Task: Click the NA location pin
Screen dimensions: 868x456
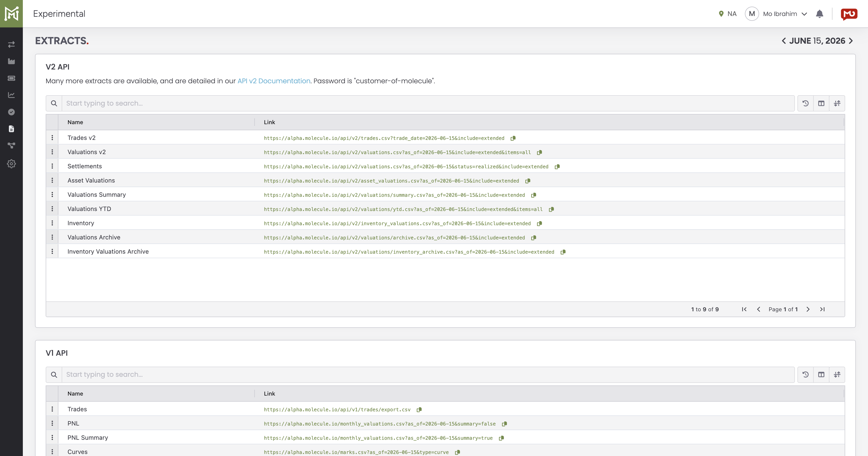Action: (721, 14)
